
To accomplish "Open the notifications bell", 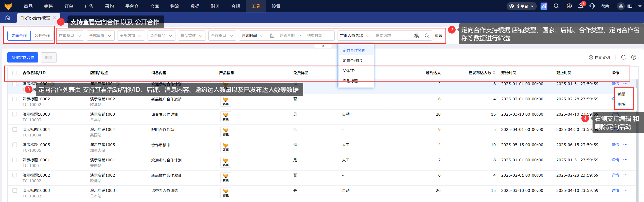I will pos(581,6).
